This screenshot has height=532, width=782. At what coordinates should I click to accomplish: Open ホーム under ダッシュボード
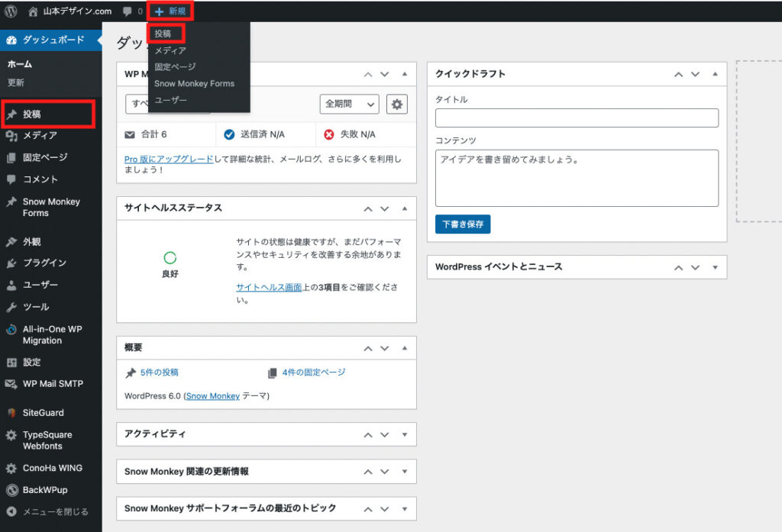click(20, 64)
